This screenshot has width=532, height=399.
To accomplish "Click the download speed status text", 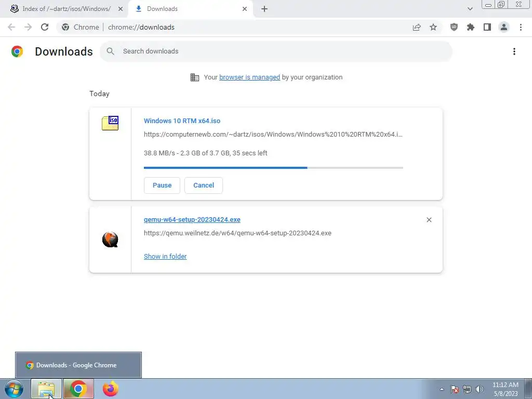I will [x=206, y=153].
